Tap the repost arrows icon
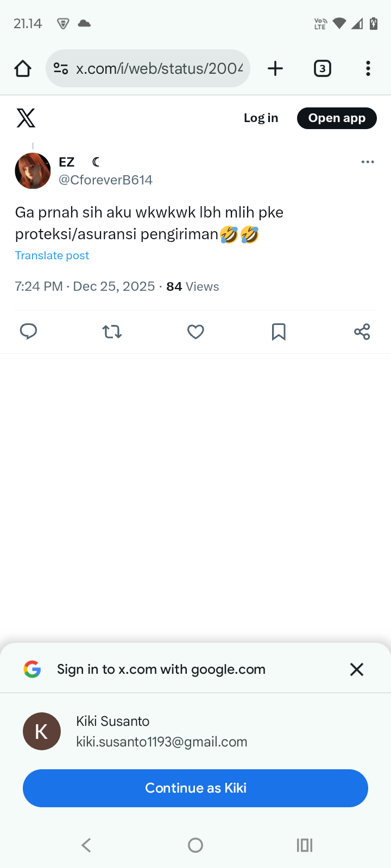The height and width of the screenshot is (868, 391). click(112, 331)
